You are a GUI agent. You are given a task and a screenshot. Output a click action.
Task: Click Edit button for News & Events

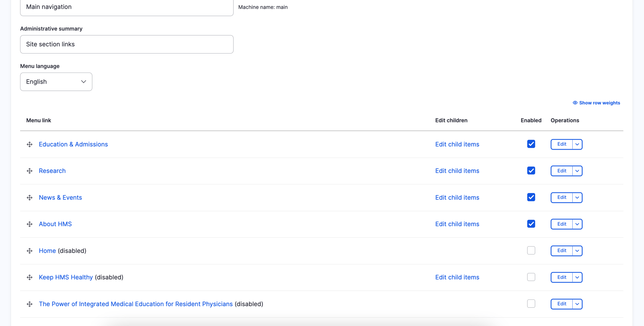[x=562, y=197]
